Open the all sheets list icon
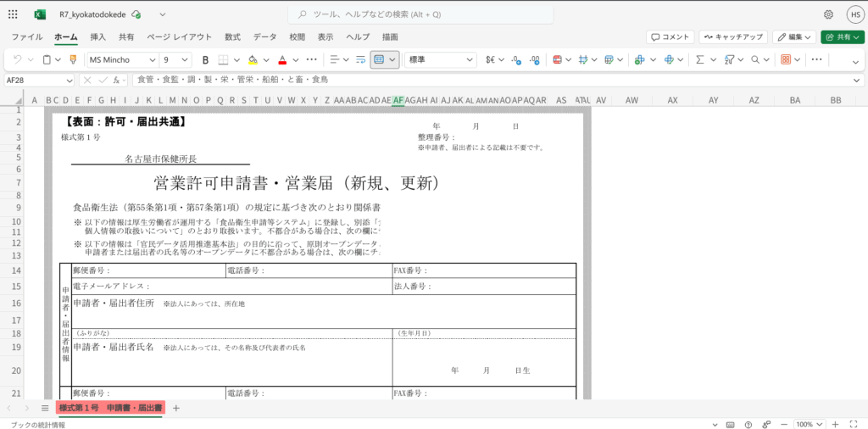The image size is (868, 429). pyautogui.click(x=45, y=408)
